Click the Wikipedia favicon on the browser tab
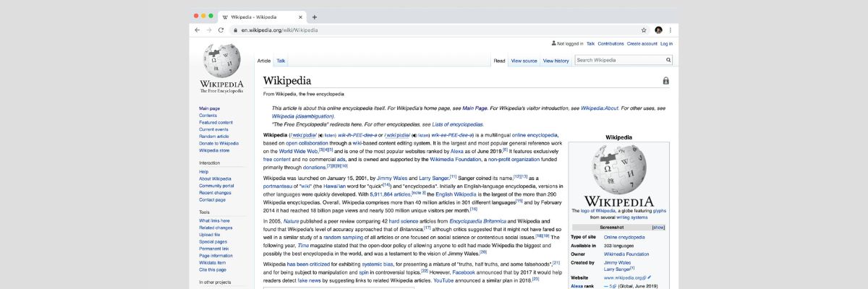 (226, 17)
